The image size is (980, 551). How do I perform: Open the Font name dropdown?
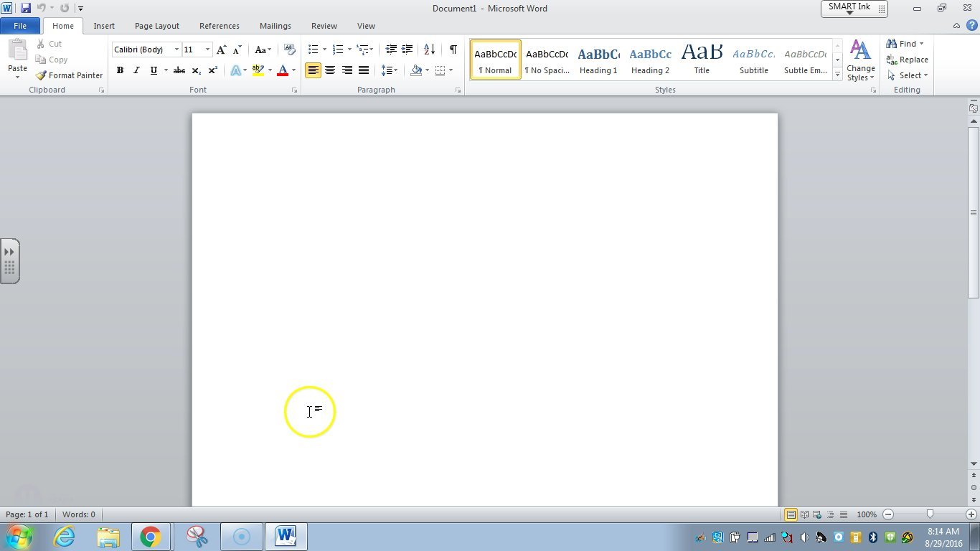176,50
